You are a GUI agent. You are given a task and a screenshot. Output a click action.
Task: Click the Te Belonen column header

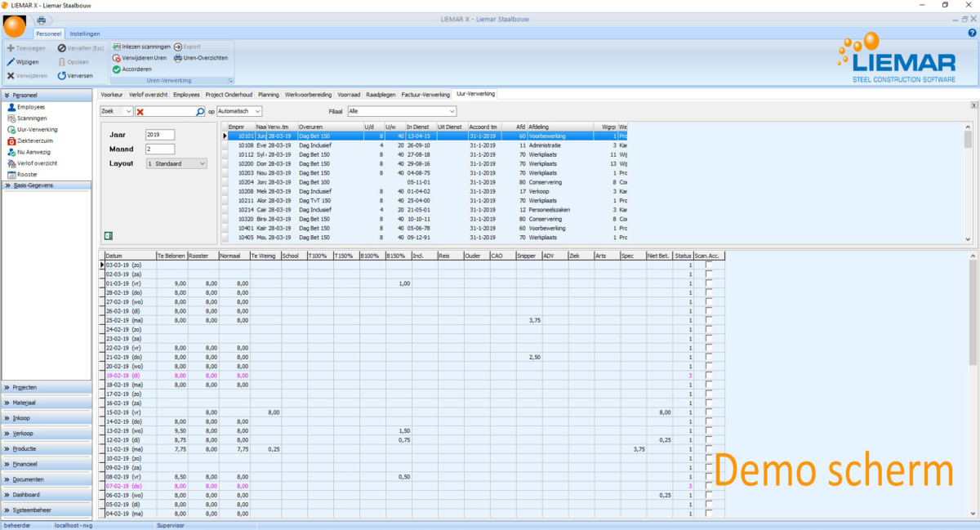tap(171, 256)
